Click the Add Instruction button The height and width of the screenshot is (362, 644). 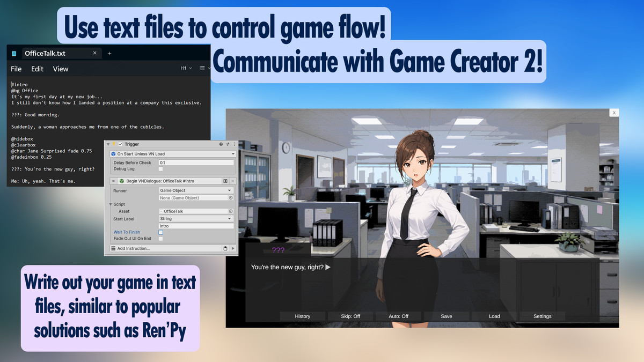coord(166,248)
